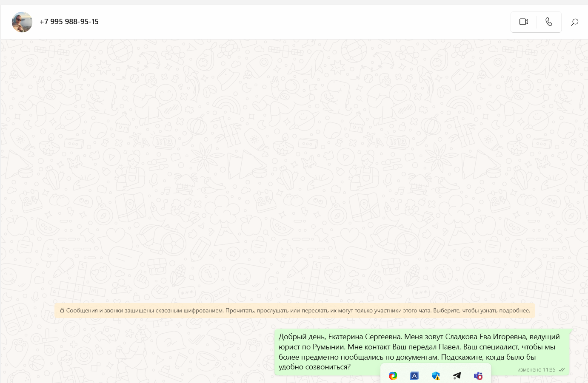Open the contact's profile photo

click(22, 22)
